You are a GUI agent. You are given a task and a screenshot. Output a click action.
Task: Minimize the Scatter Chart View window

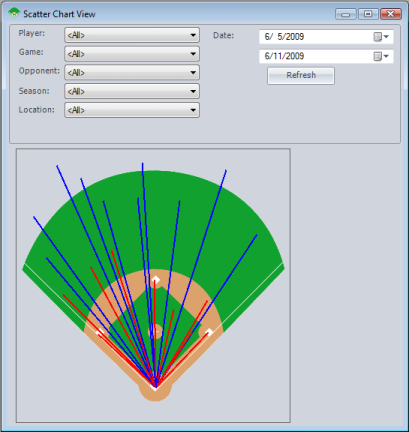346,14
